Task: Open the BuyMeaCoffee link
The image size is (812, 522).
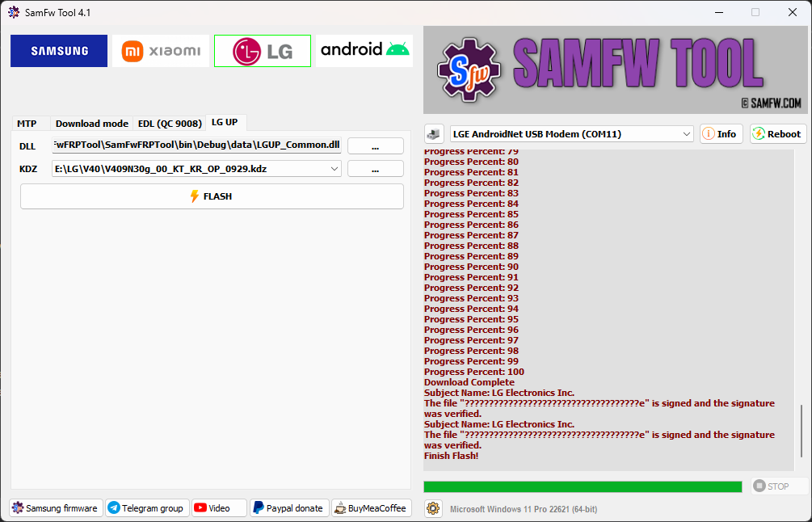Action: click(372, 508)
